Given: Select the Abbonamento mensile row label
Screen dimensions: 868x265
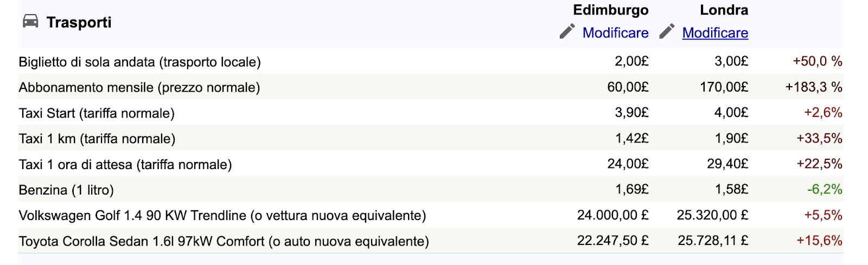Looking at the screenshot, I should 139,87.
